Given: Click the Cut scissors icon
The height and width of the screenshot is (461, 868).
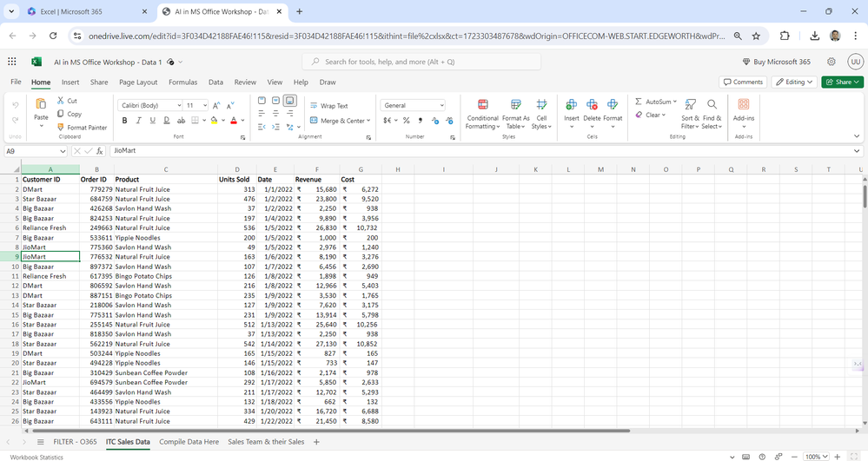Looking at the screenshot, I should coord(61,101).
